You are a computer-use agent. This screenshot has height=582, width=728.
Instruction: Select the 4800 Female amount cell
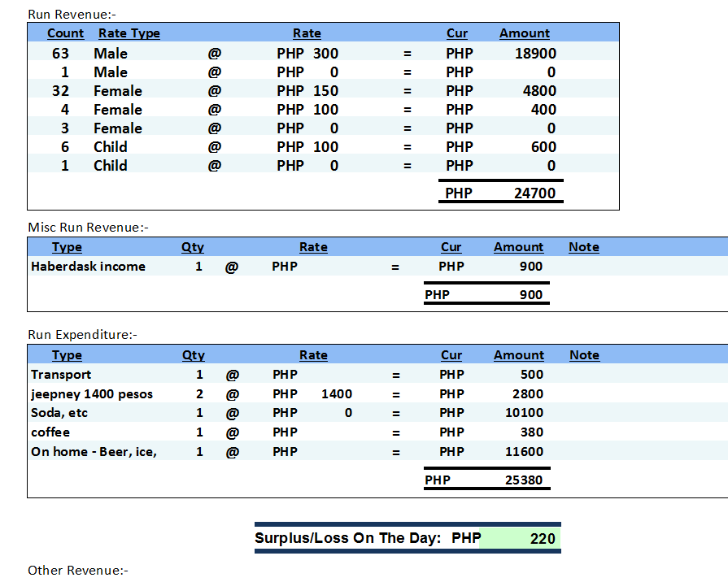pos(539,91)
